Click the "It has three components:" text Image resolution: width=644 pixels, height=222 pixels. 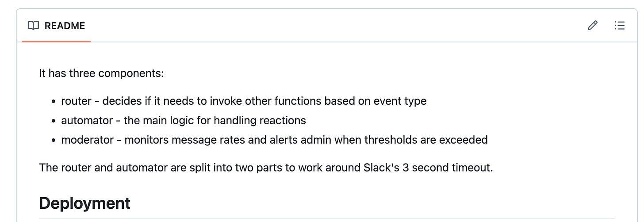click(101, 73)
